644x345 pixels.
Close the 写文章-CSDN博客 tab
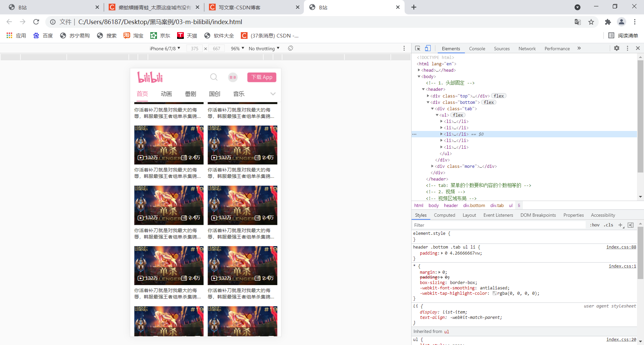tap(298, 7)
